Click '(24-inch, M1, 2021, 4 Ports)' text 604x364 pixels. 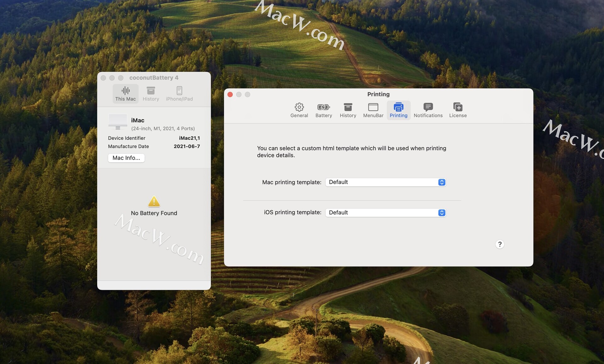point(163,129)
